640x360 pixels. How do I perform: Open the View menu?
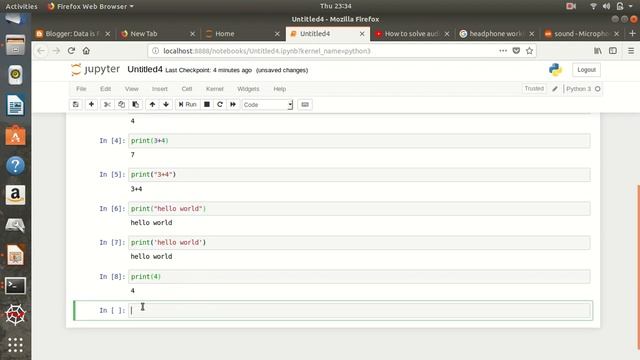pyautogui.click(x=131, y=89)
